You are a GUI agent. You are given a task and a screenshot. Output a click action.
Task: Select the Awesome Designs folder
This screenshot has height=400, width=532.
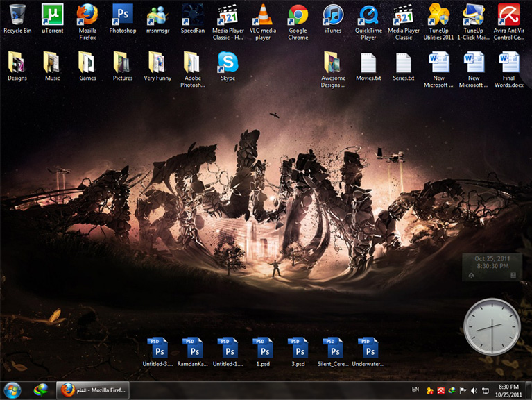[x=333, y=69]
